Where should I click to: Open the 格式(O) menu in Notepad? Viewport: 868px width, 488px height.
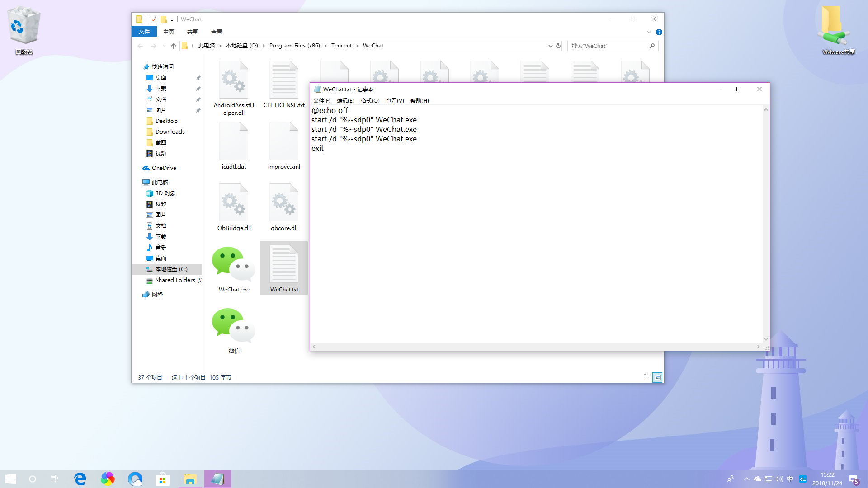pyautogui.click(x=370, y=101)
